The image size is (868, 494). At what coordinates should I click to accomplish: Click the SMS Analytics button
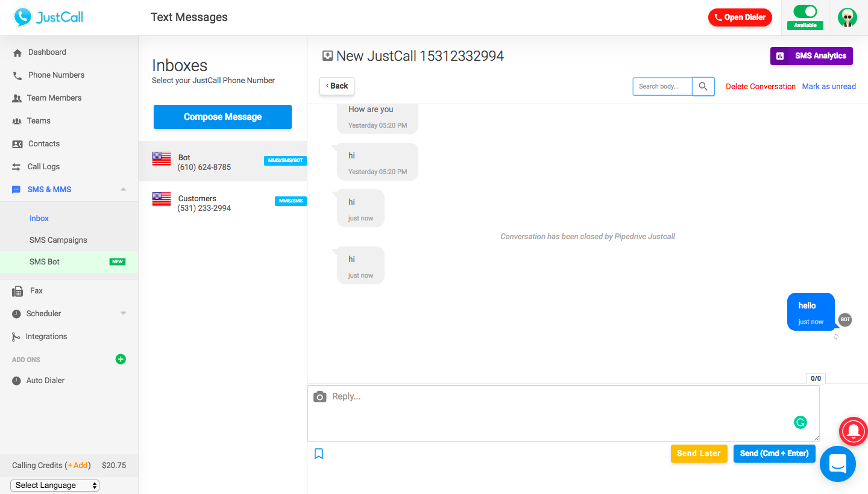pos(811,56)
